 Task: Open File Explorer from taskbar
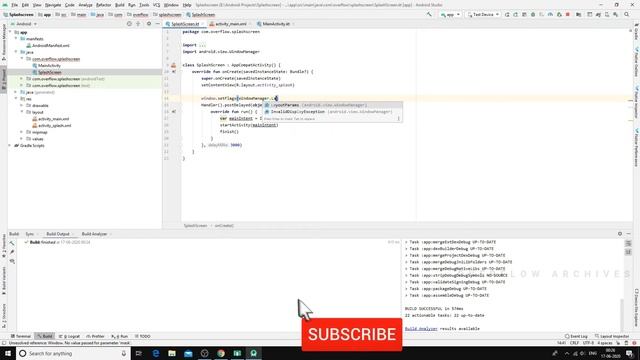pos(172,353)
